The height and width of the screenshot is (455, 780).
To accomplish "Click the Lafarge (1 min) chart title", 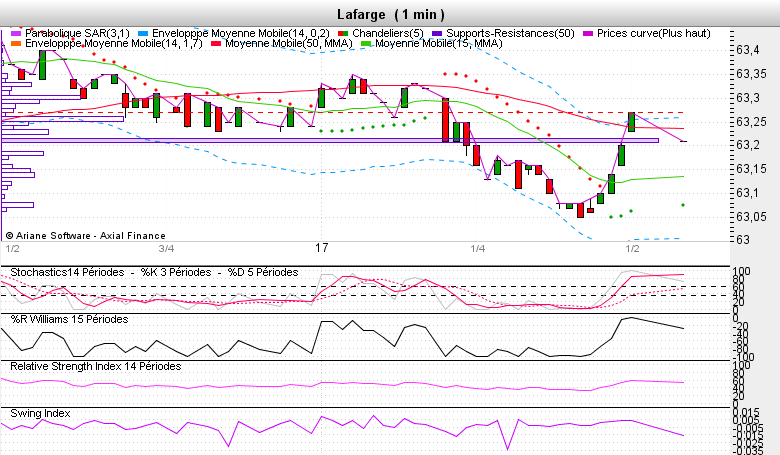I will pos(390,14).
